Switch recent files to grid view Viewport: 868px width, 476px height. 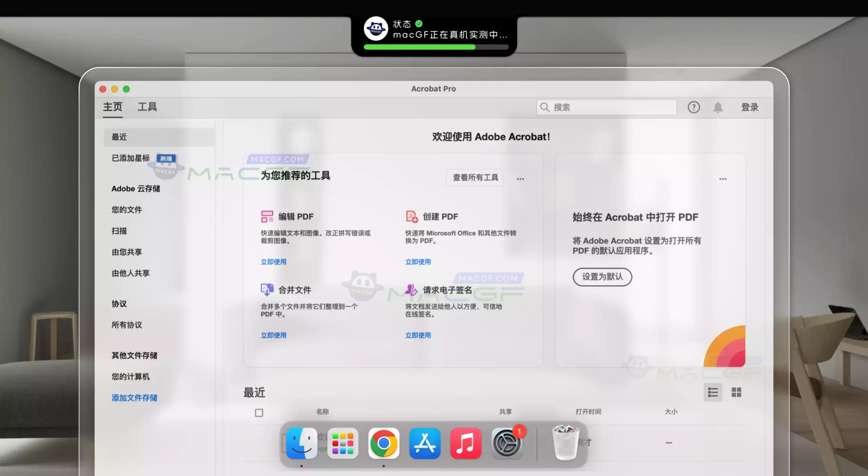[x=736, y=393]
